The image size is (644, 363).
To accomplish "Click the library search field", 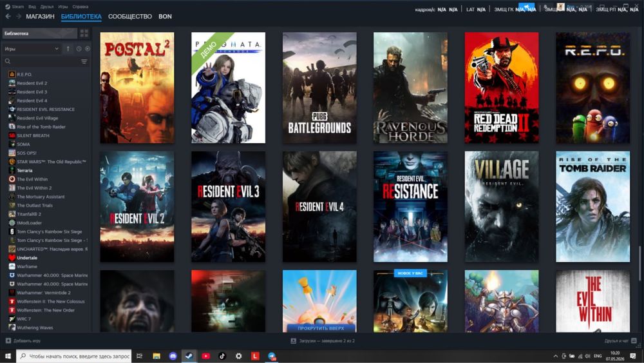I will [x=43, y=61].
